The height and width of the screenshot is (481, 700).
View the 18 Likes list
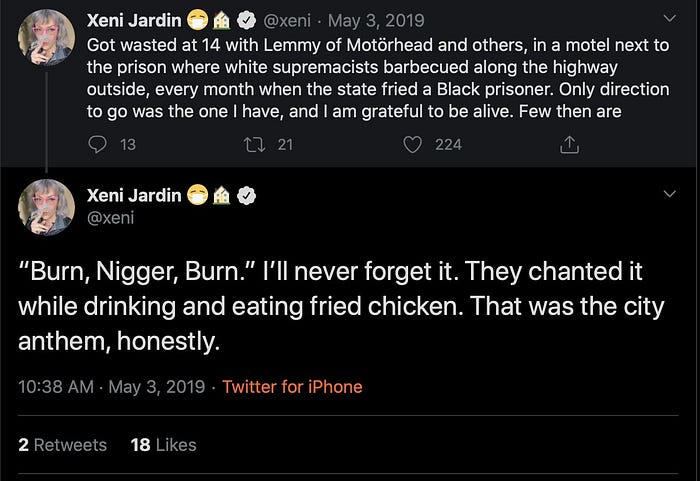tap(163, 444)
